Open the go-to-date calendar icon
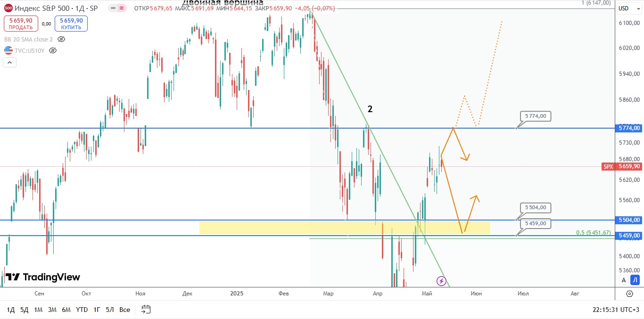 (146, 310)
